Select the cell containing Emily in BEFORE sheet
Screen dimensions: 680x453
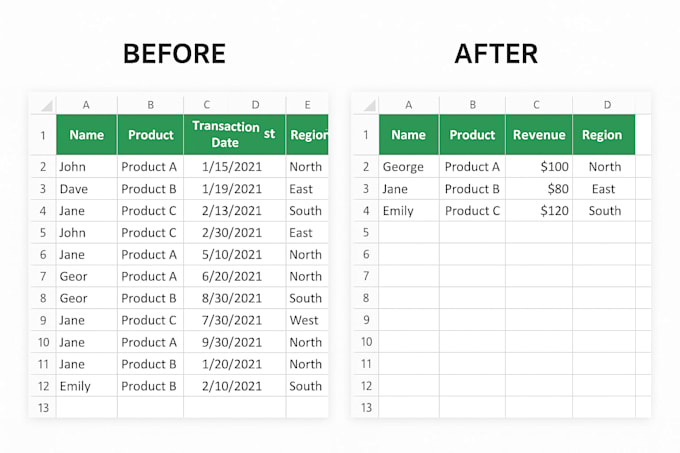(x=86, y=386)
